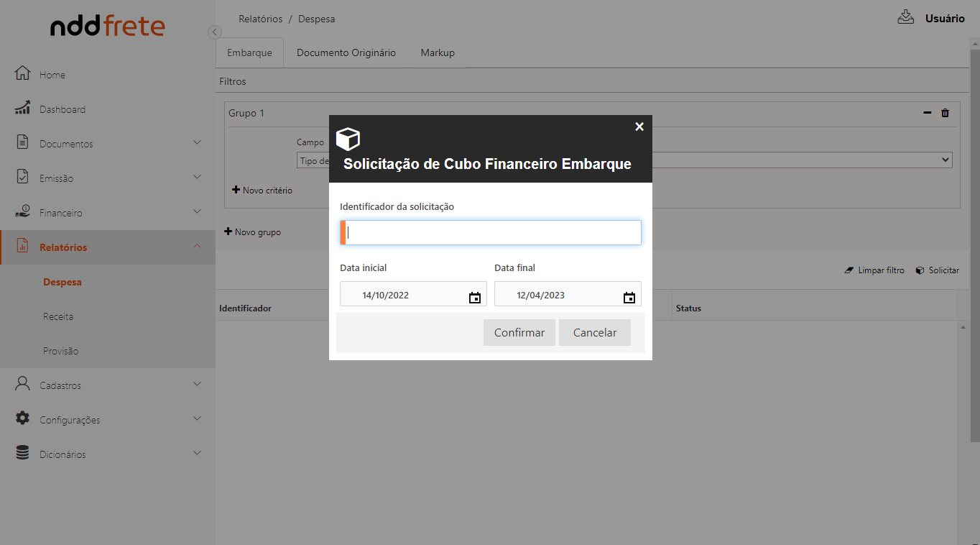Switch to the Markup tab
The image size is (980, 545).
click(x=437, y=53)
